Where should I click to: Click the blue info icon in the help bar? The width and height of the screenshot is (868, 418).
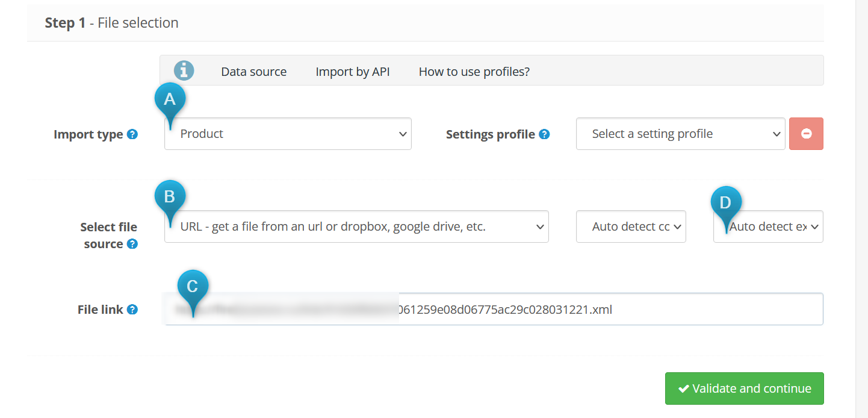click(184, 70)
